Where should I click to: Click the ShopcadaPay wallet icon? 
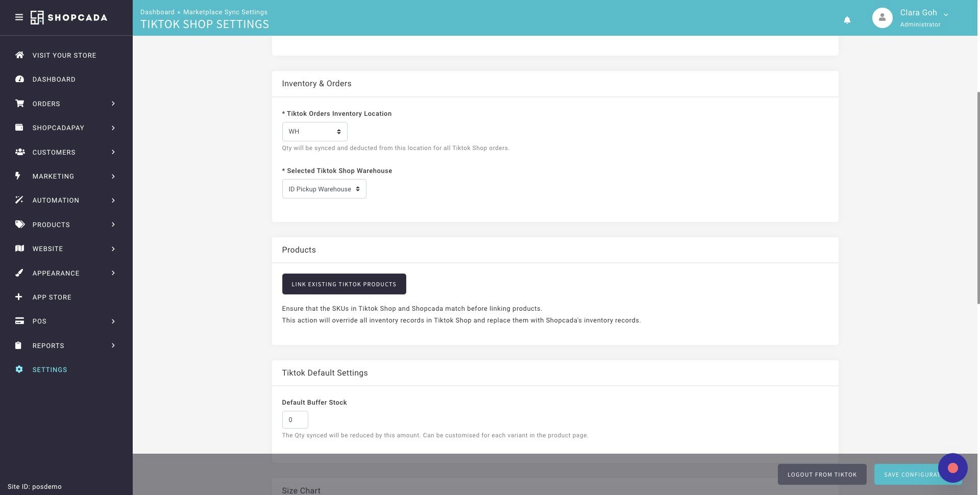click(x=19, y=128)
